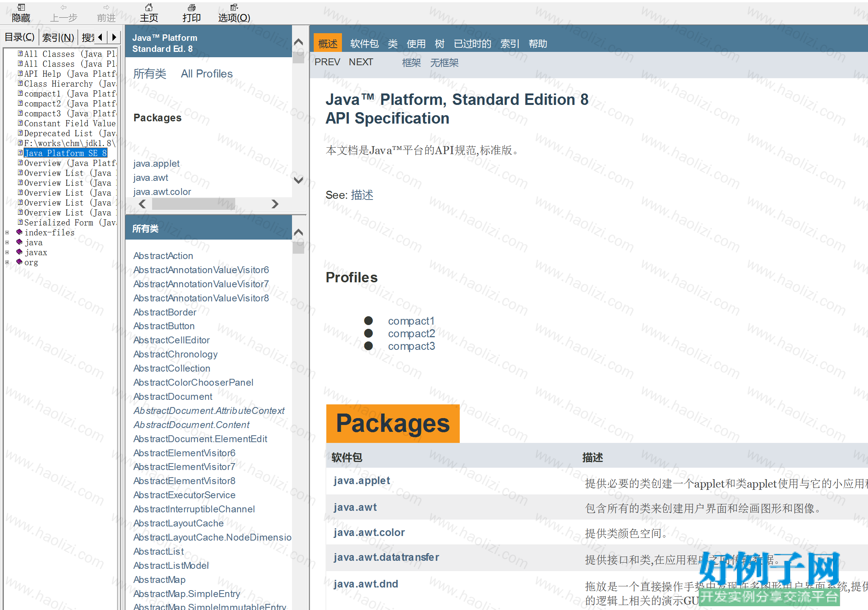The image size is (868, 610).
Task: Click packages frame horizontal scroll-left arrow
Action: [143, 204]
